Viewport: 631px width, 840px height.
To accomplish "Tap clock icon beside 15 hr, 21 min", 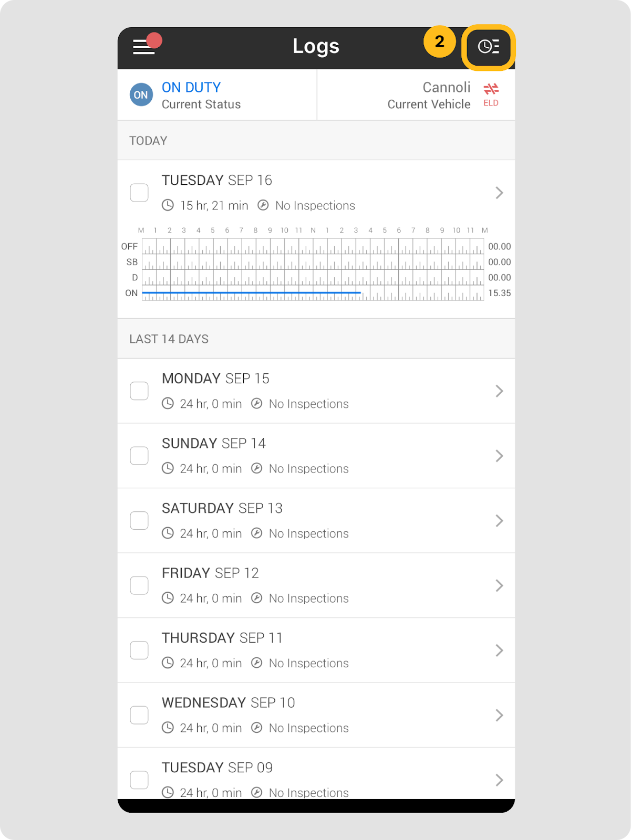I will tap(168, 205).
